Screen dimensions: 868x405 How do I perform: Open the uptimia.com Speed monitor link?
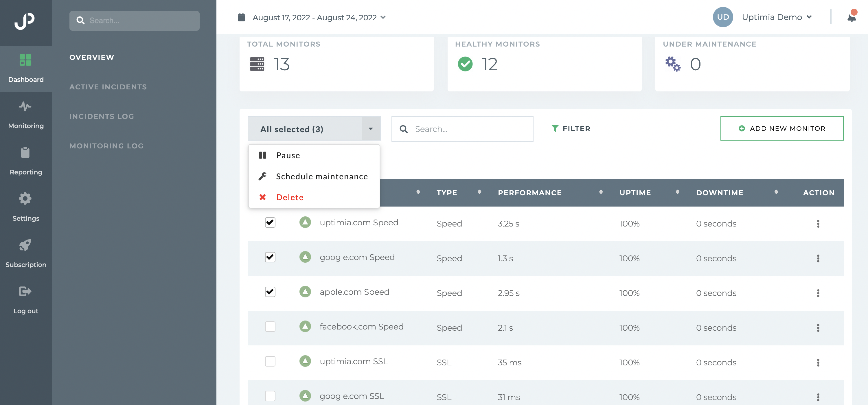(359, 222)
